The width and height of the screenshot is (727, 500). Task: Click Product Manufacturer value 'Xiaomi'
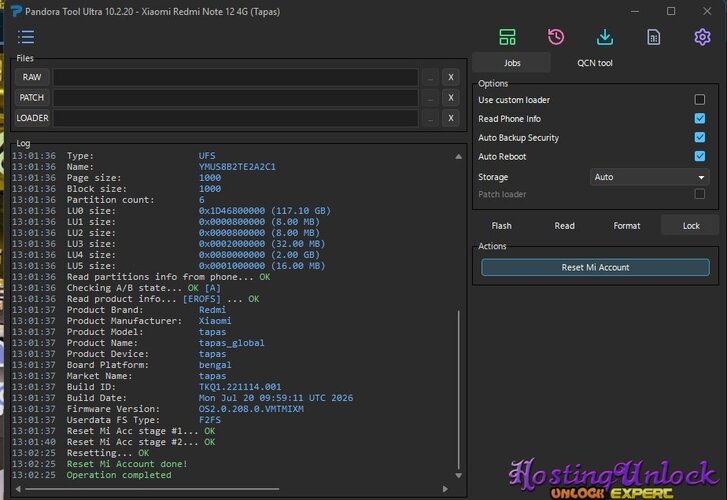coord(215,321)
